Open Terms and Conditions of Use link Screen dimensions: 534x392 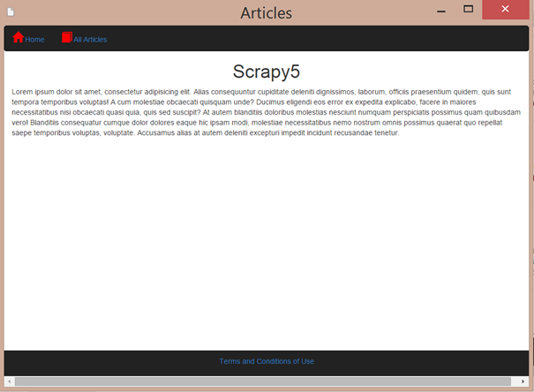[x=267, y=361]
